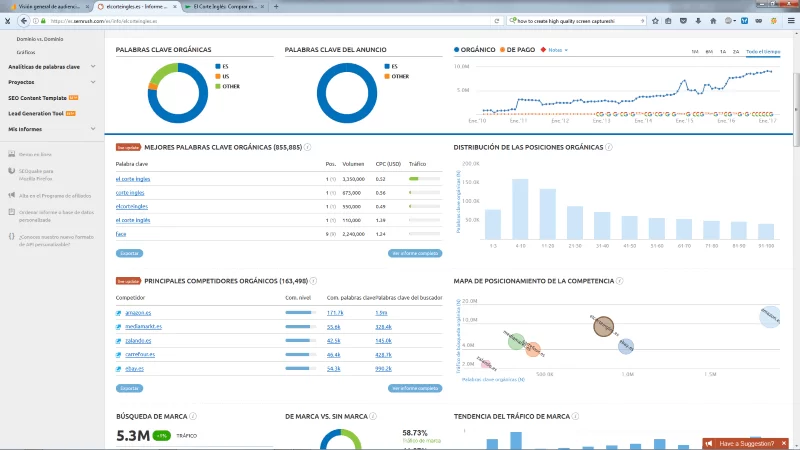This screenshot has width=800, height=450.
Task: Export the organic competitors table with Exportar
Action: (129, 388)
